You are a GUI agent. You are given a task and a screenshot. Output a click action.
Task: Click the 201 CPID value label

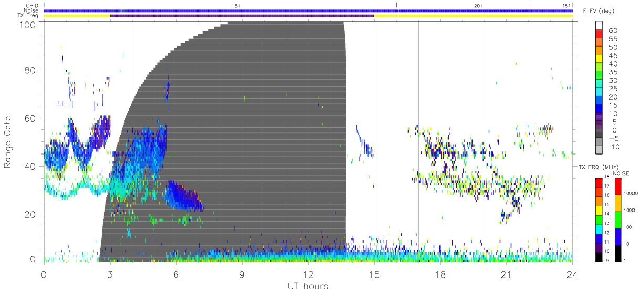tap(478, 6)
